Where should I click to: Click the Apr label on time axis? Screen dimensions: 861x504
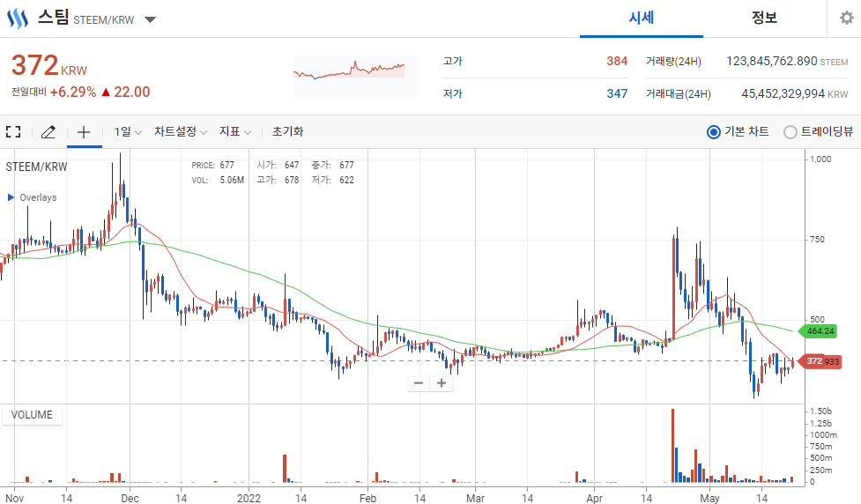[x=594, y=498]
